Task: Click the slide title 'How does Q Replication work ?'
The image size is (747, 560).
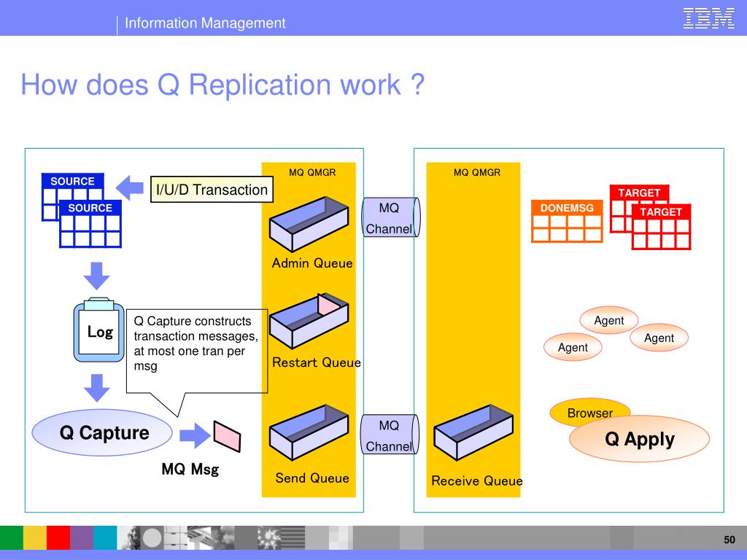Action: [x=222, y=85]
